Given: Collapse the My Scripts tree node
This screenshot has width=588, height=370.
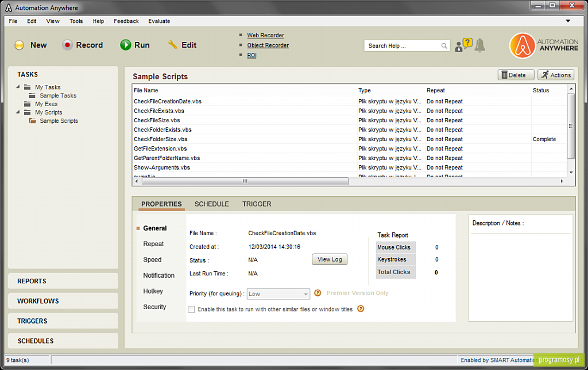Looking at the screenshot, I should pos(18,112).
